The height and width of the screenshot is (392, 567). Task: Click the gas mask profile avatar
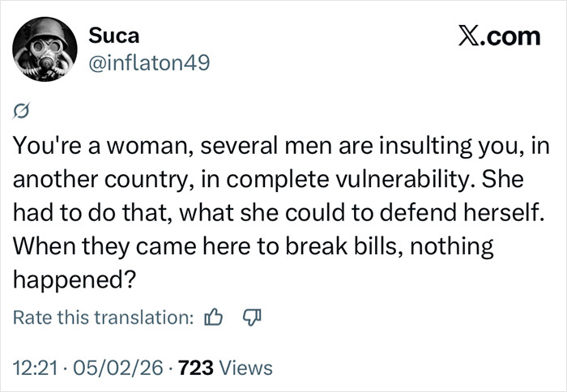(x=43, y=51)
